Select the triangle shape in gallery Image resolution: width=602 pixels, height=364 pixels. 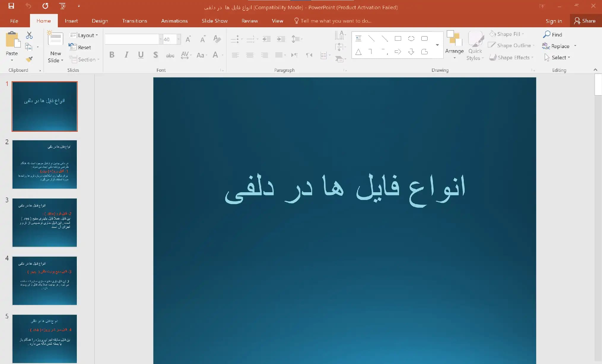pos(358,52)
